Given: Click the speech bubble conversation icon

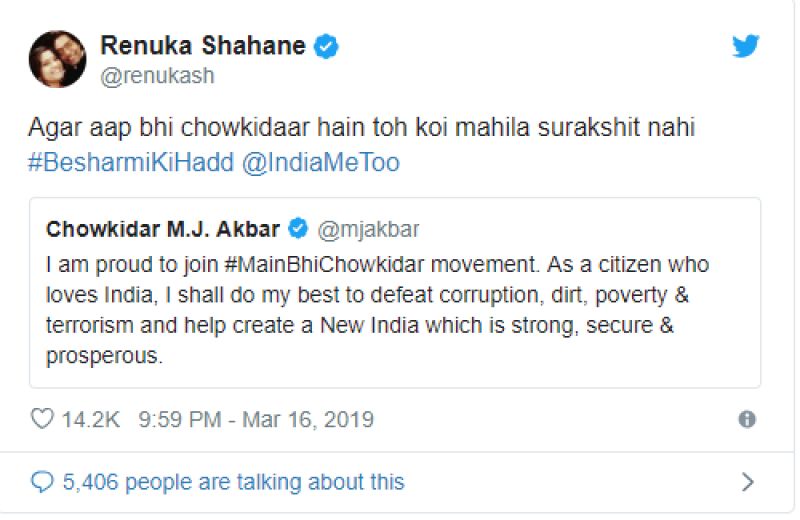Looking at the screenshot, I should tap(41, 482).
